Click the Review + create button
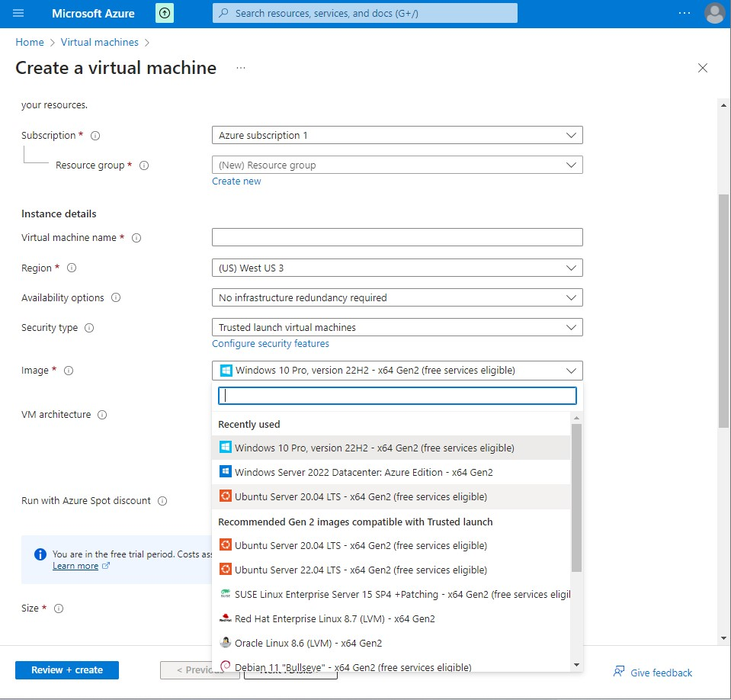Viewport: 731px width, 700px height. [x=66, y=669]
